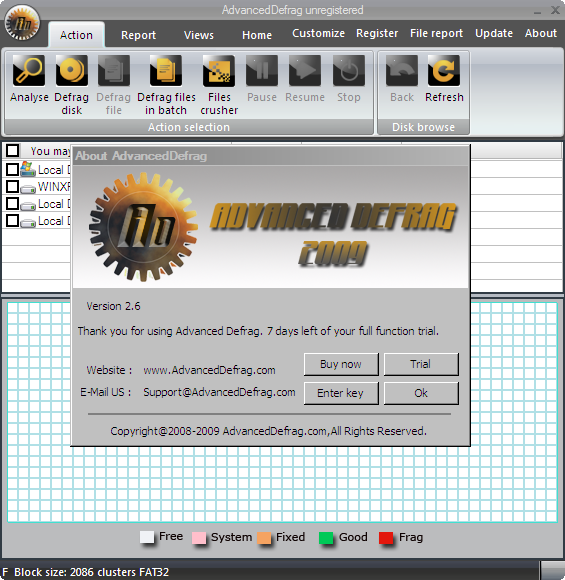Image resolution: width=565 pixels, height=580 pixels.
Task: Click the Disk browse group label
Action: click(423, 127)
